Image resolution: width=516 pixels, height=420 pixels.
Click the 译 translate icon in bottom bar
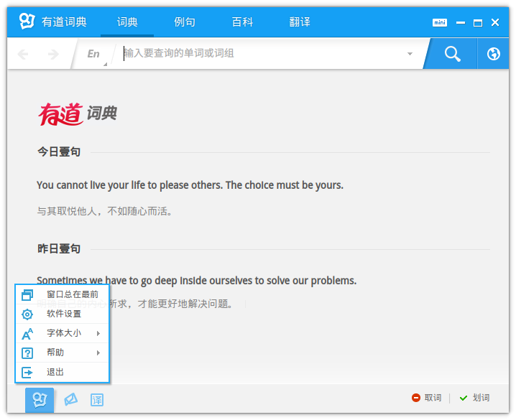(x=97, y=400)
